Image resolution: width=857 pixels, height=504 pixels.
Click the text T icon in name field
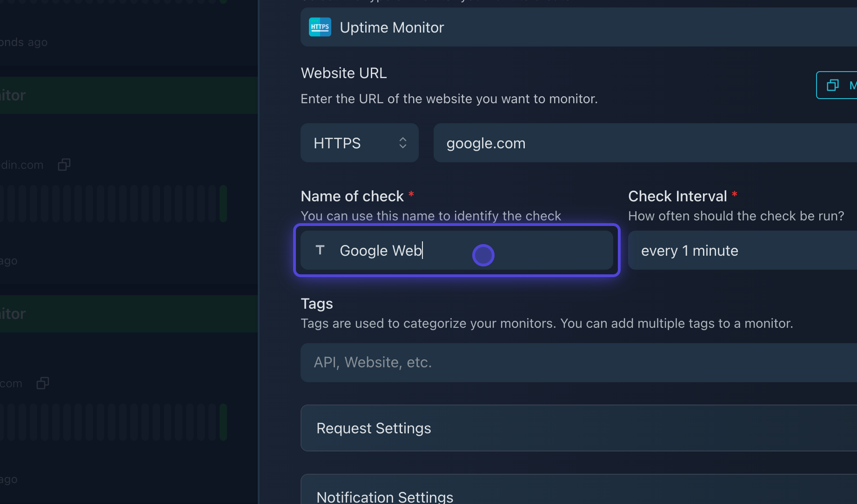[x=320, y=250]
